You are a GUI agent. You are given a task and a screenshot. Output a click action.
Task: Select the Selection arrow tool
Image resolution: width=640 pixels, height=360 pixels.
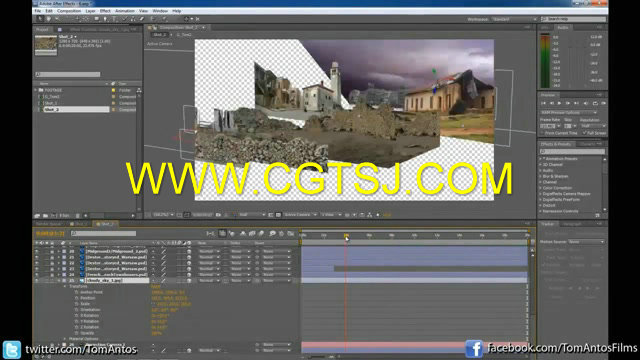pos(40,19)
